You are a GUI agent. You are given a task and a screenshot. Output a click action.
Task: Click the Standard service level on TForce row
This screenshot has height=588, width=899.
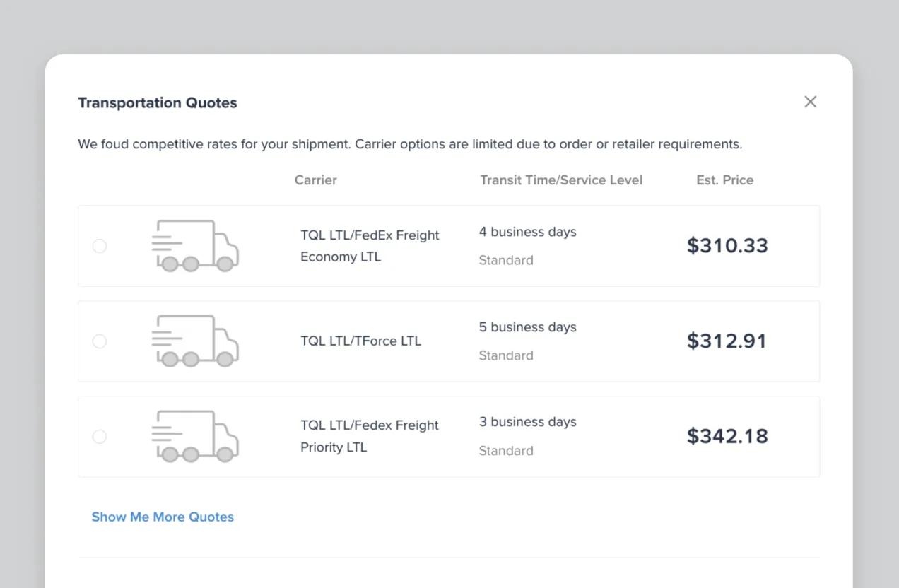(506, 355)
